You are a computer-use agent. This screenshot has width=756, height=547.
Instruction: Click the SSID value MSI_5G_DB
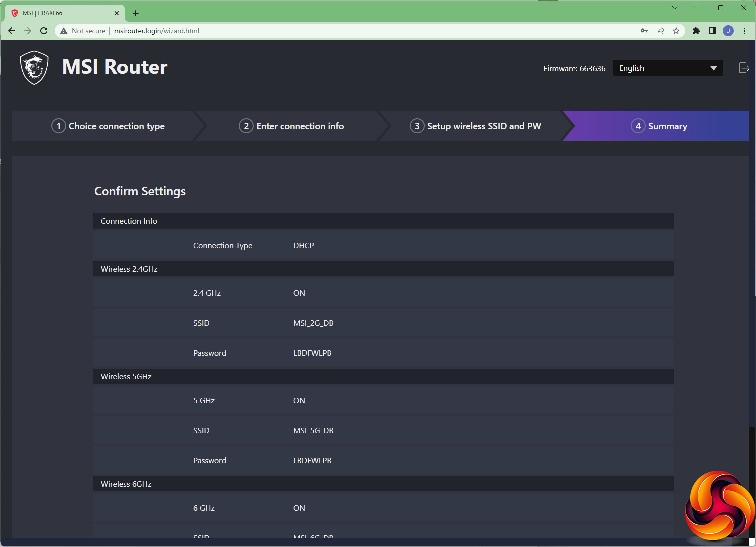pos(313,430)
